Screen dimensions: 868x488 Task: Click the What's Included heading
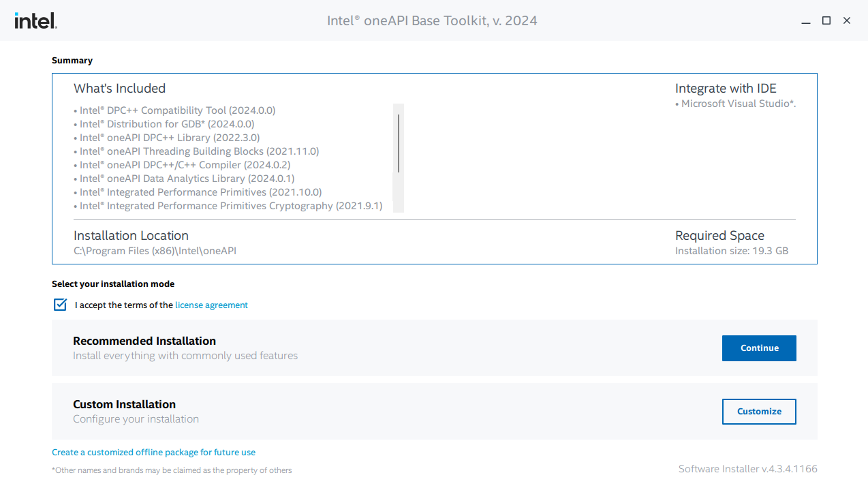tap(119, 88)
